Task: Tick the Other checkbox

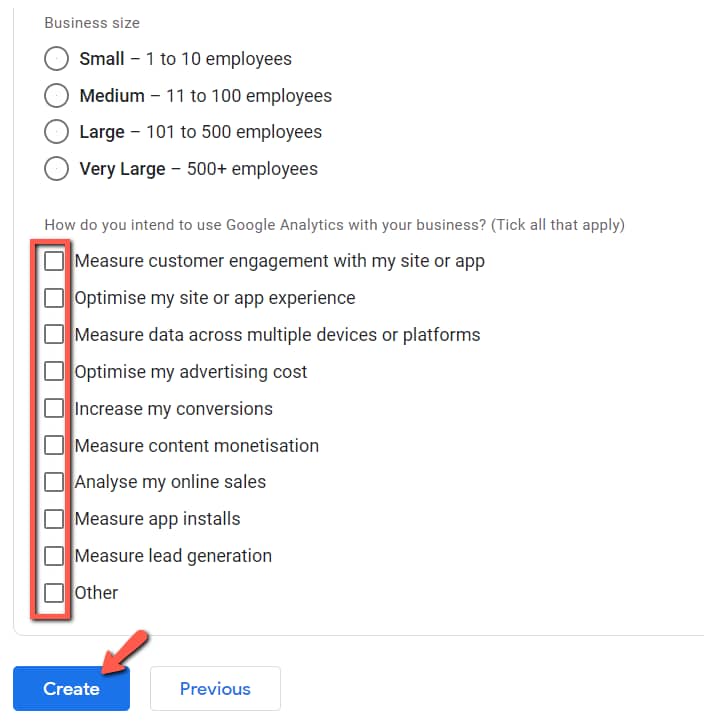Action: click(54, 593)
